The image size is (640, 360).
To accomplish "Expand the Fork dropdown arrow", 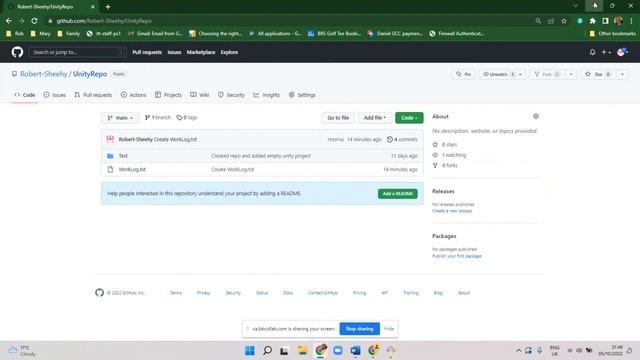I will pyautogui.click(x=571, y=74).
